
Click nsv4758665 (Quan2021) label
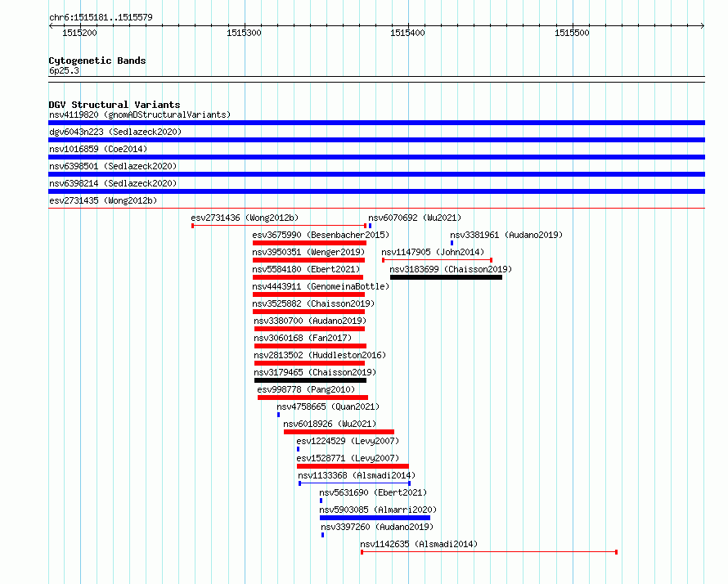328,407
